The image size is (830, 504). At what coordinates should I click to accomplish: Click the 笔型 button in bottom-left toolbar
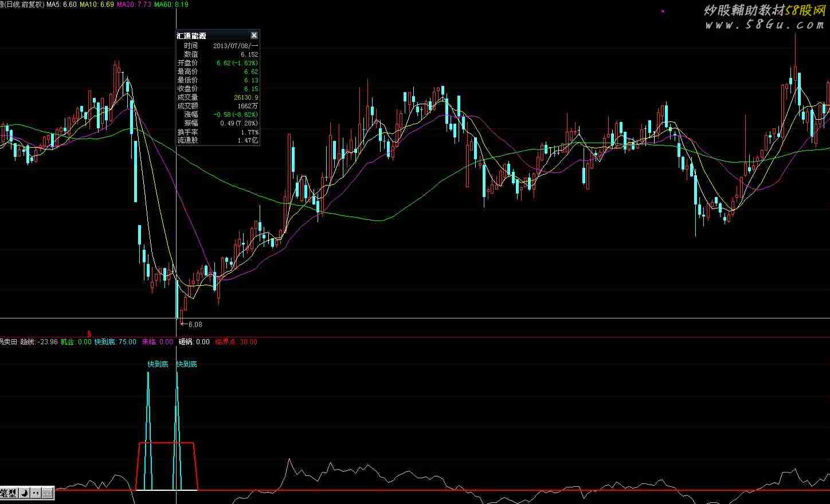pyautogui.click(x=9, y=493)
